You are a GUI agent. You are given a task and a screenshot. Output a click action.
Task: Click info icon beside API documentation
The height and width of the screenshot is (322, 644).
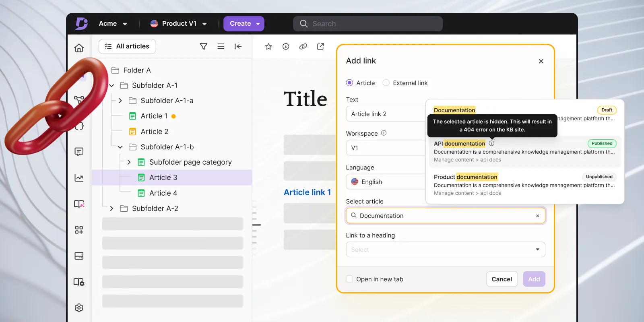(x=491, y=143)
